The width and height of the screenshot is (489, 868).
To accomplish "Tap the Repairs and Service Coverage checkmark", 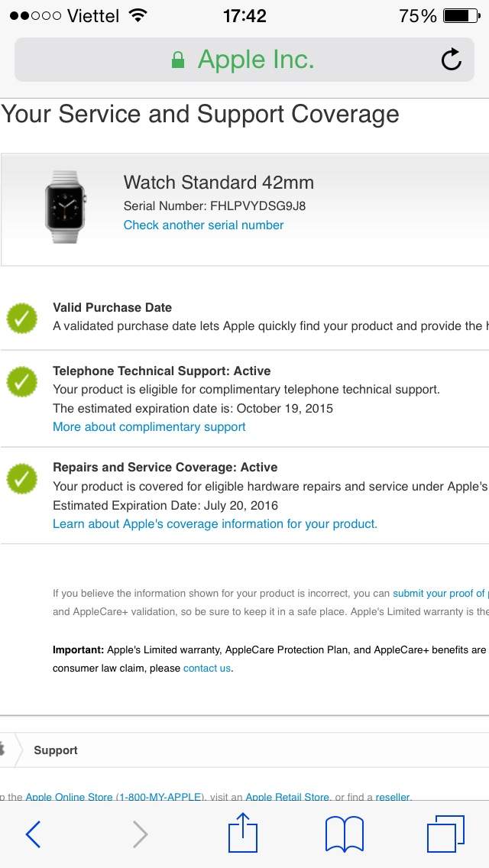I will coord(22,479).
